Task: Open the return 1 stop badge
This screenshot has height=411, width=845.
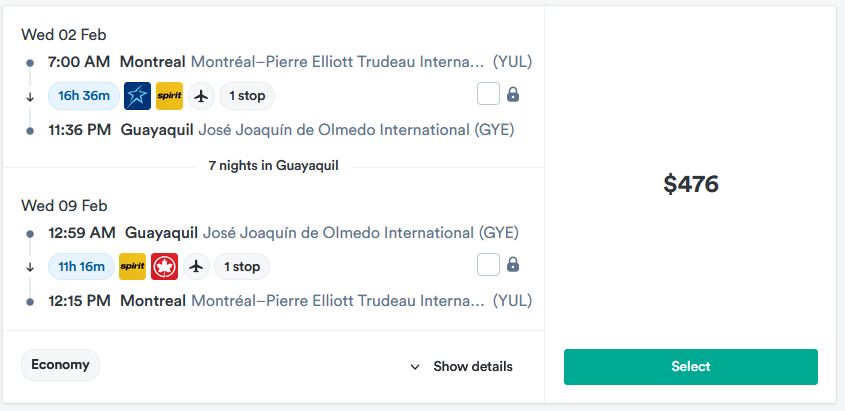Action: (x=242, y=267)
